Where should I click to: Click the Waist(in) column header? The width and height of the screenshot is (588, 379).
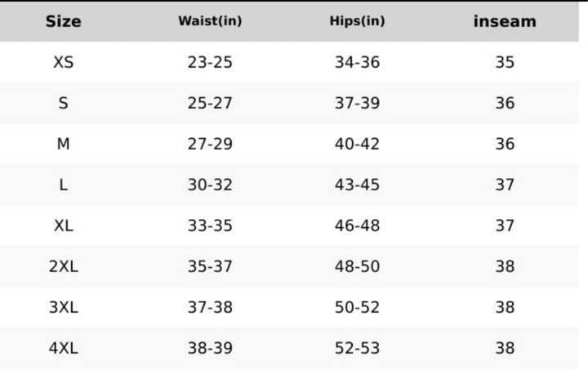[210, 21]
